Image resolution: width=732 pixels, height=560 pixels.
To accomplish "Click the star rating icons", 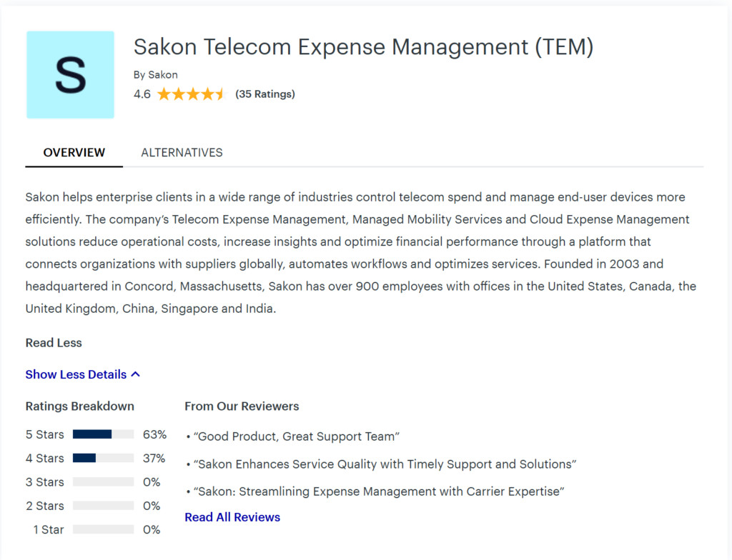I will pyautogui.click(x=190, y=94).
